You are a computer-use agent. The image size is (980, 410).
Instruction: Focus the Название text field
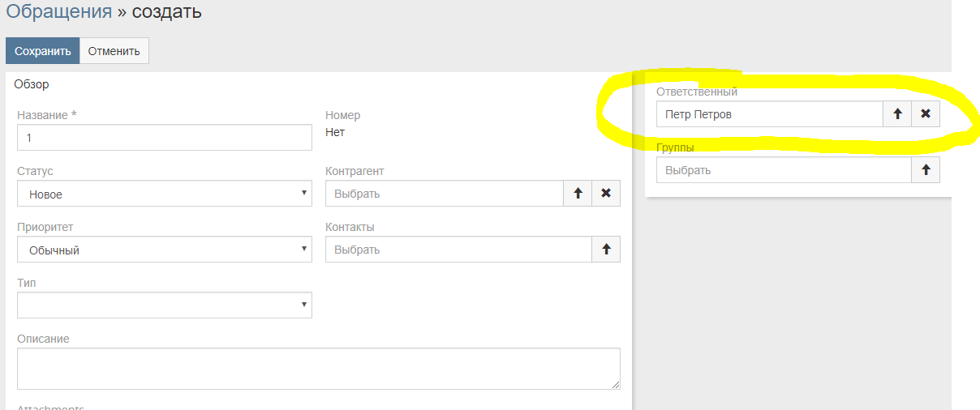tap(164, 138)
